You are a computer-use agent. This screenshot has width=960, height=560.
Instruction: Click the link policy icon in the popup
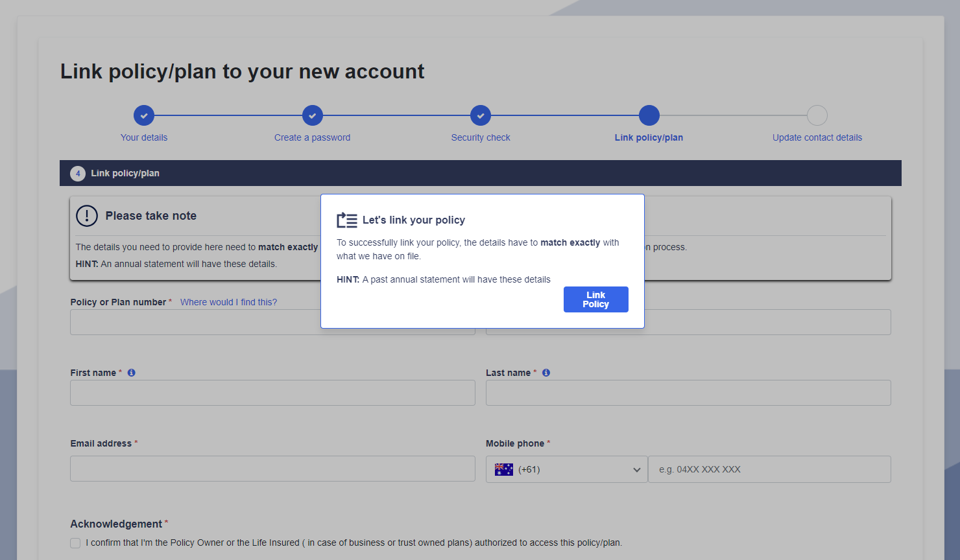pyautogui.click(x=347, y=220)
